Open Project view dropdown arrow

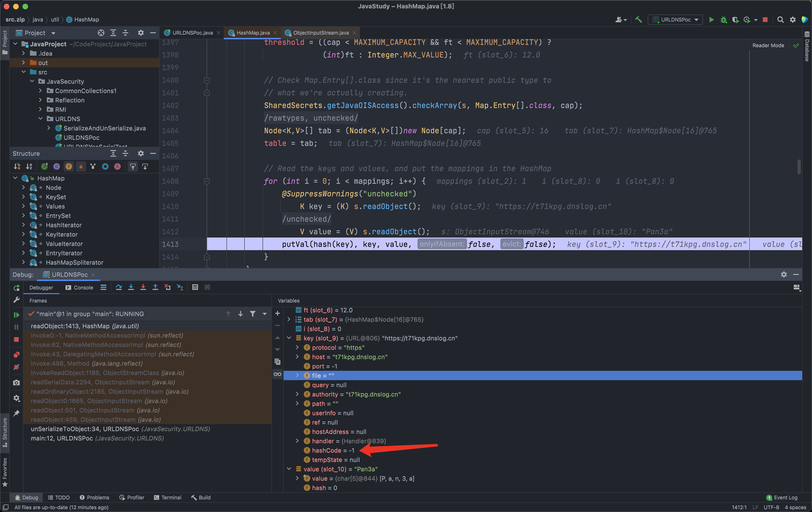[53, 33]
